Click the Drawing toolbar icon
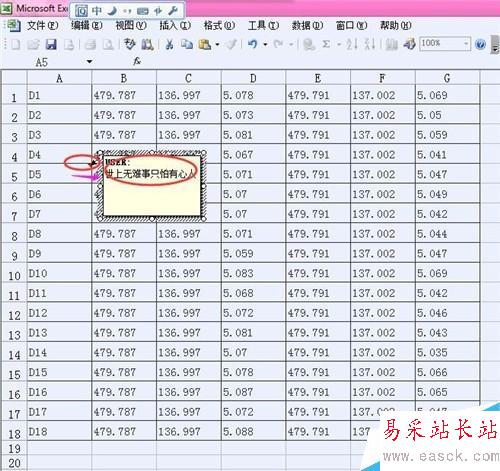This screenshot has height=471, width=500. [409, 44]
